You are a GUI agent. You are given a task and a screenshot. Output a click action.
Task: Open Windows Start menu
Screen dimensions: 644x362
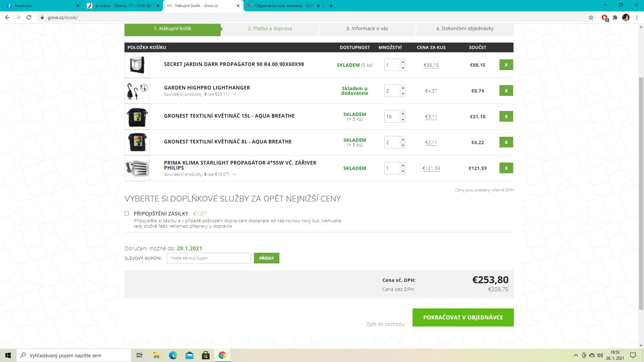[8, 355]
